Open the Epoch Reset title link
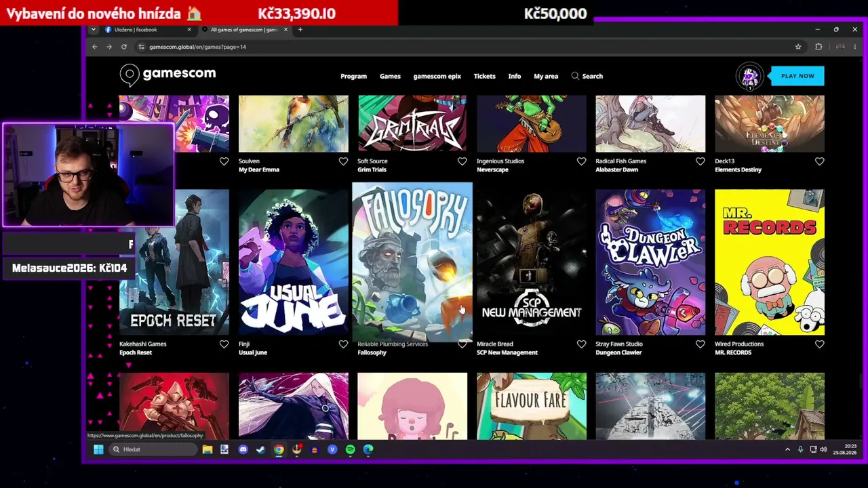 [x=136, y=352]
